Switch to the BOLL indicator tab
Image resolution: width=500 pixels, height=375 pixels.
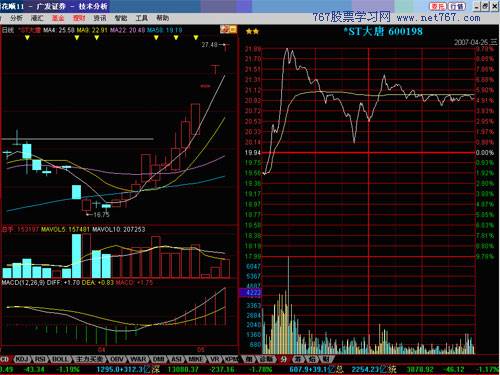[60, 359]
